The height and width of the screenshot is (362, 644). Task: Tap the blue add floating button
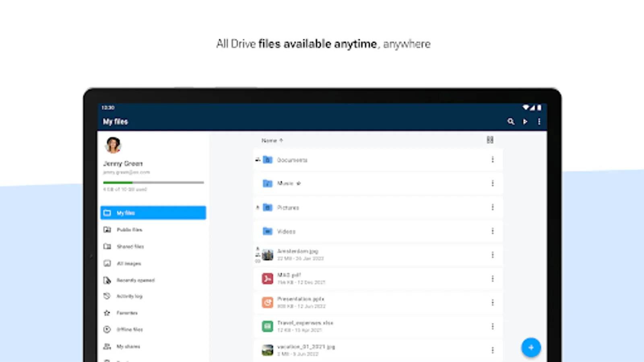(x=531, y=348)
